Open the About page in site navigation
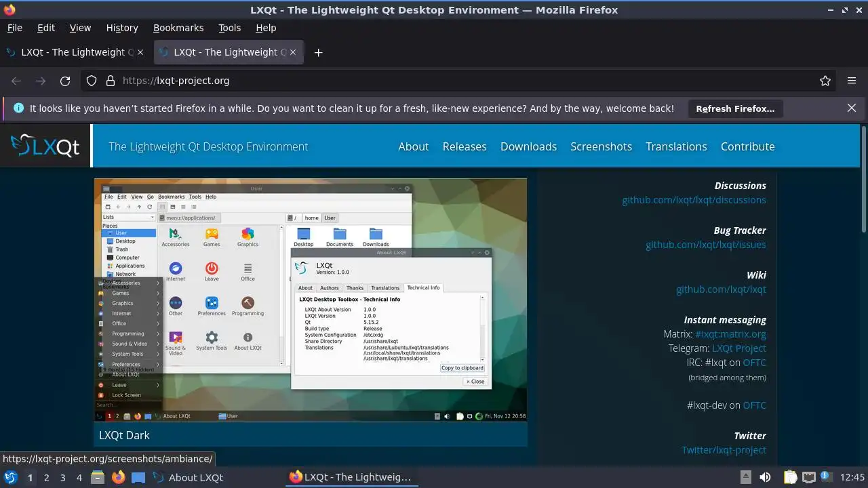This screenshot has width=868, height=488. [x=414, y=146]
